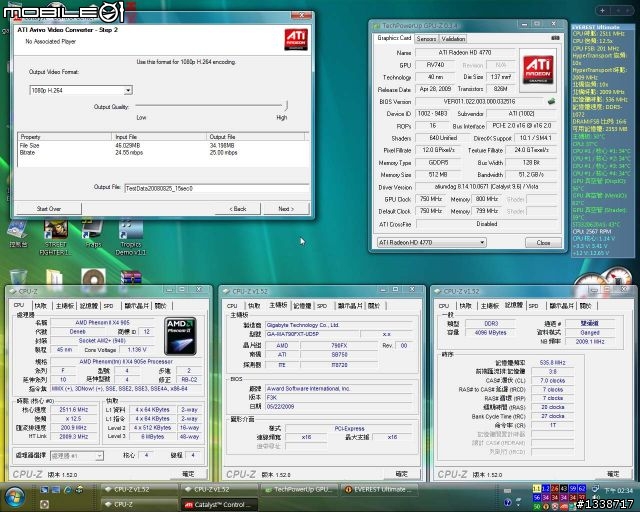Image resolution: width=640 pixels, height=512 pixels.
Task: Click the File Size row label
Action: 29,145
